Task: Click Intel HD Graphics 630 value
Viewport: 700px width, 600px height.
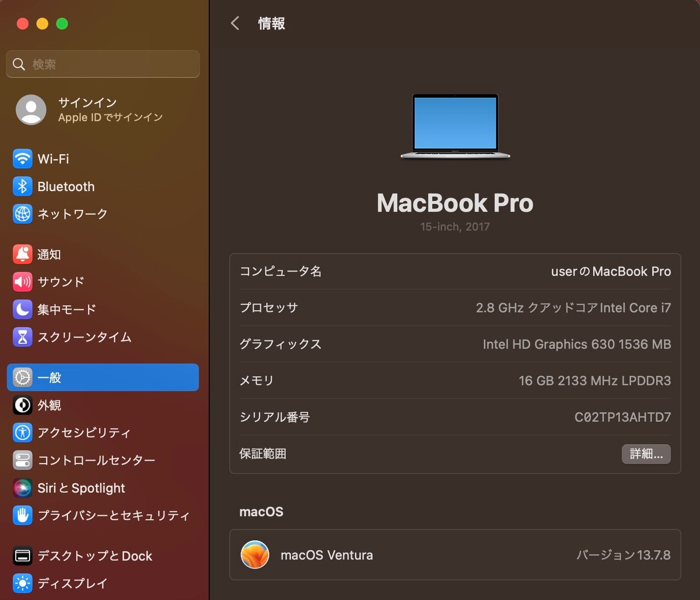Action: tap(577, 344)
